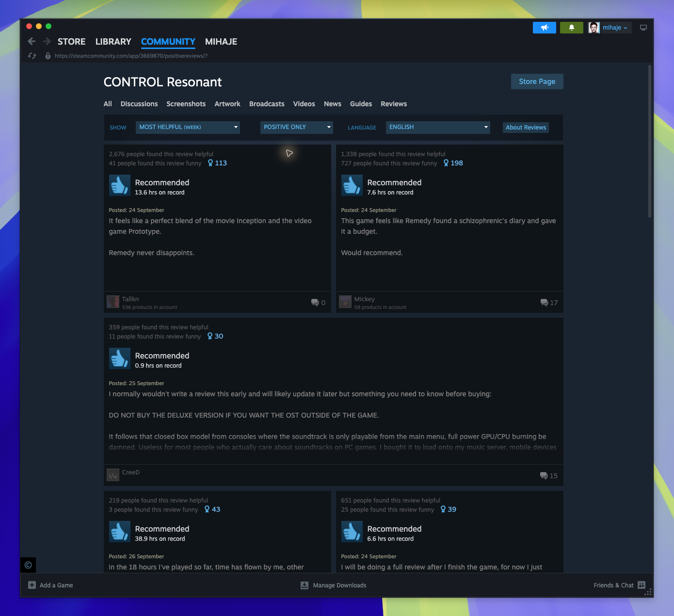Switch to the Guides tab
The width and height of the screenshot is (674, 616).
361,104
